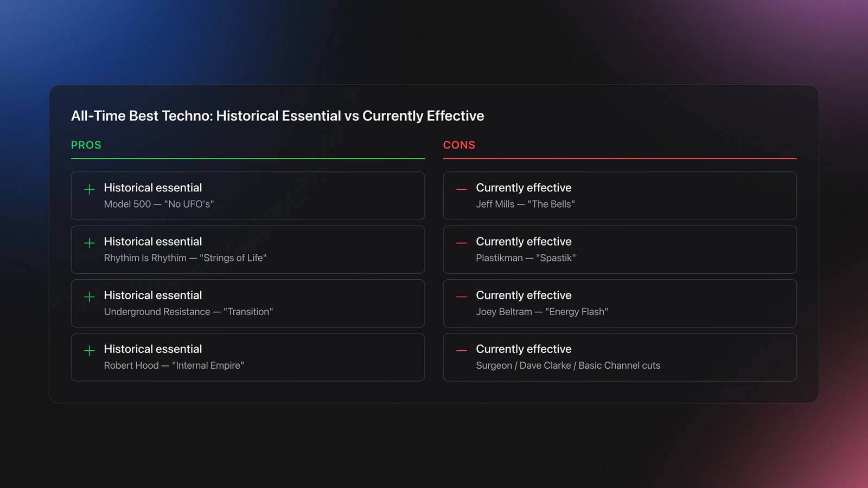Screen dimensions: 868x488
Task: Click Plastikman — "Spastik" text
Action: tap(526, 258)
